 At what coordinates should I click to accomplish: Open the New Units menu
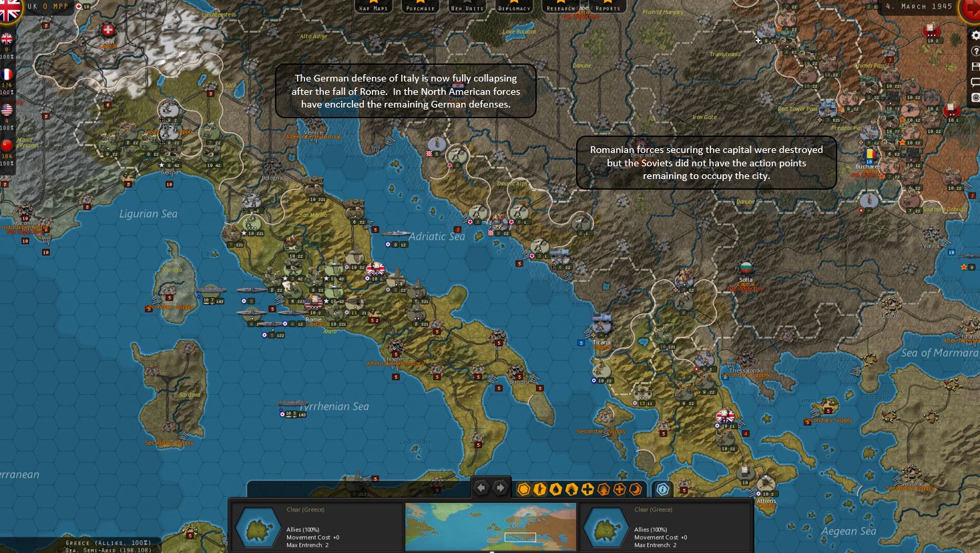(x=467, y=7)
